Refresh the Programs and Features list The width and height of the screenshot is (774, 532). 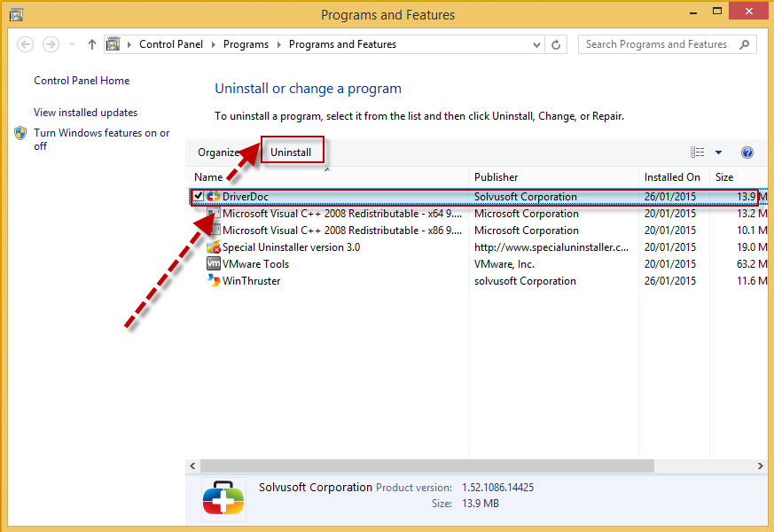click(x=556, y=45)
